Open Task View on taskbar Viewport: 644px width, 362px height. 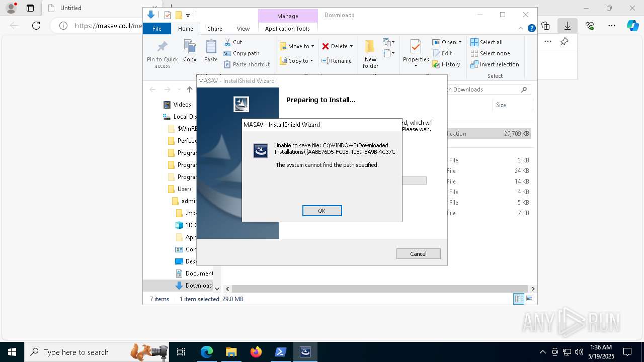pos(181,352)
